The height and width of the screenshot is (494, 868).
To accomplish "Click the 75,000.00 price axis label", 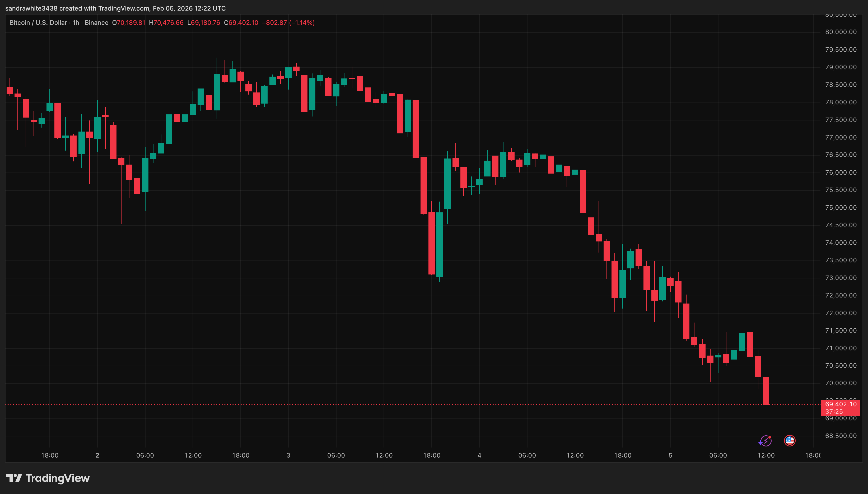I will point(841,208).
